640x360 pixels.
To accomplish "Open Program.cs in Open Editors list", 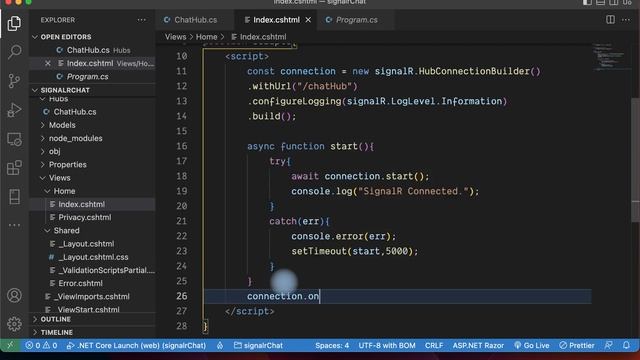I will (88, 77).
